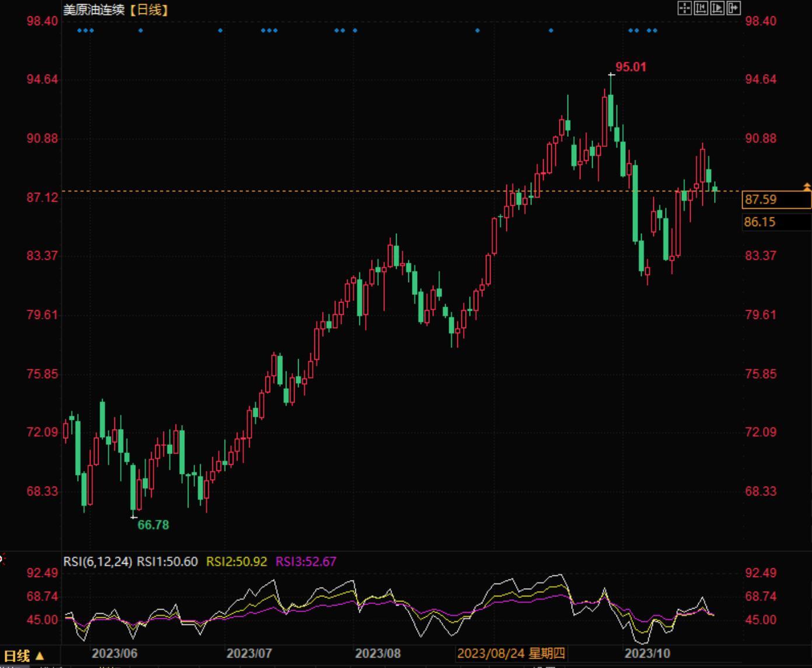Click the 66.78 low price annotation
Screen dimensions: 812x668
point(153,525)
